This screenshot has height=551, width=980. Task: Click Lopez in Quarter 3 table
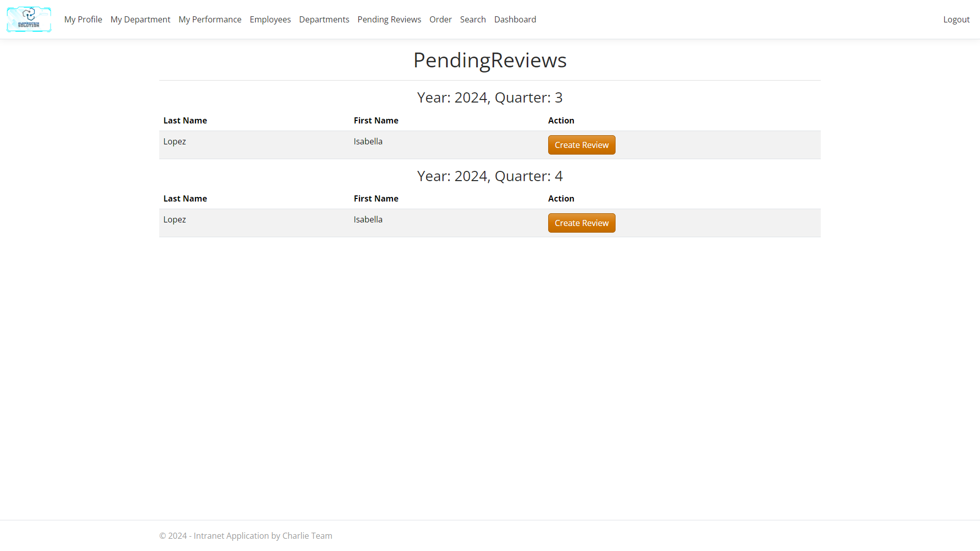(x=175, y=141)
